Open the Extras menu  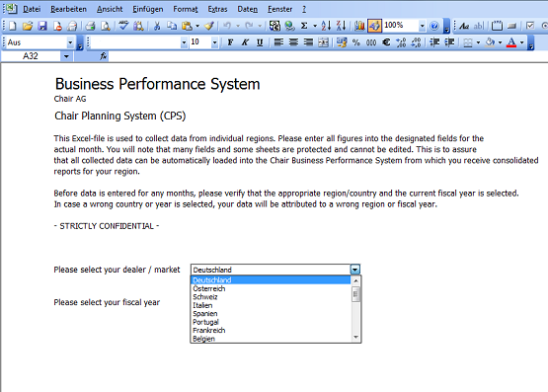(x=217, y=9)
